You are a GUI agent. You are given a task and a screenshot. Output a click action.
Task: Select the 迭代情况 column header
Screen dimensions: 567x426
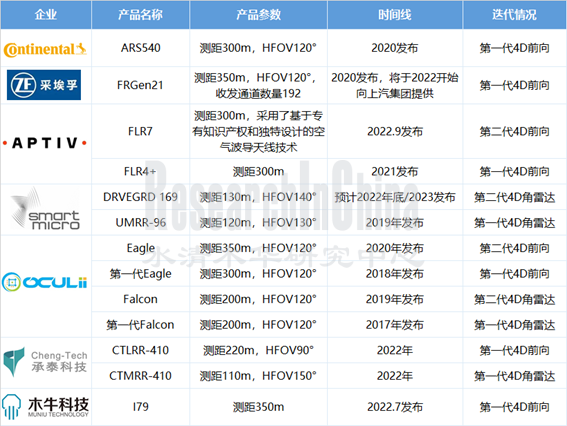[514, 14]
